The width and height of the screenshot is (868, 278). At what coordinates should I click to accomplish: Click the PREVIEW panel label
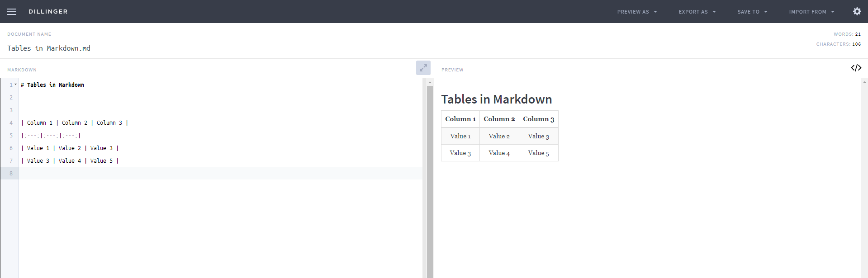(452, 70)
